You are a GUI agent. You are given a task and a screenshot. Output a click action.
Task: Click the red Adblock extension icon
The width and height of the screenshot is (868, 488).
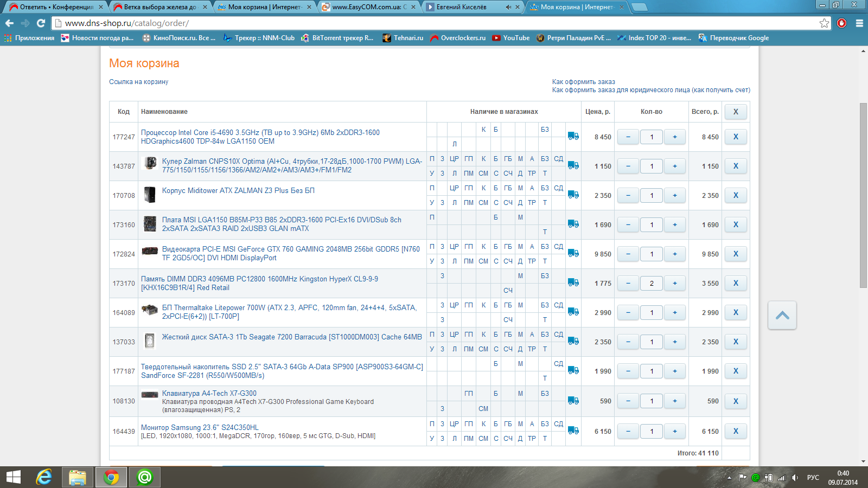coord(842,23)
